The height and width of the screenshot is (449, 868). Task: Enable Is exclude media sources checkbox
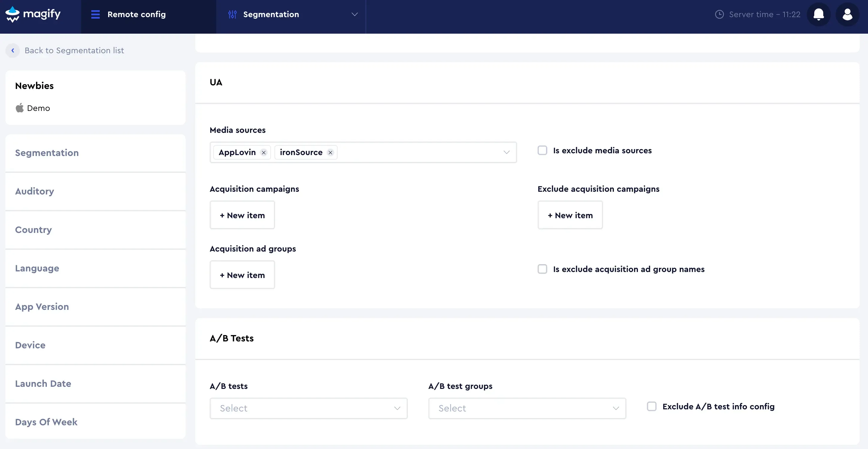542,150
